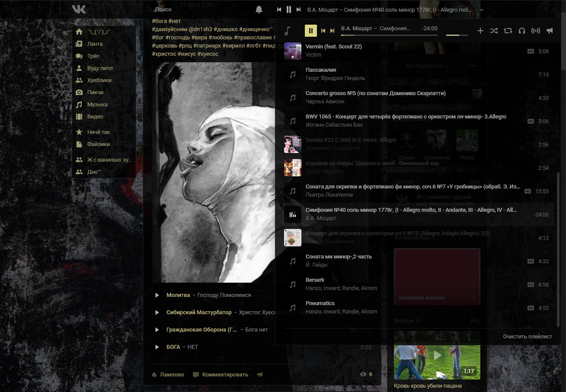Mute audio via the speaker icon
The width and height of the screenshot is (566, 392).
click(x=550, y=31)
